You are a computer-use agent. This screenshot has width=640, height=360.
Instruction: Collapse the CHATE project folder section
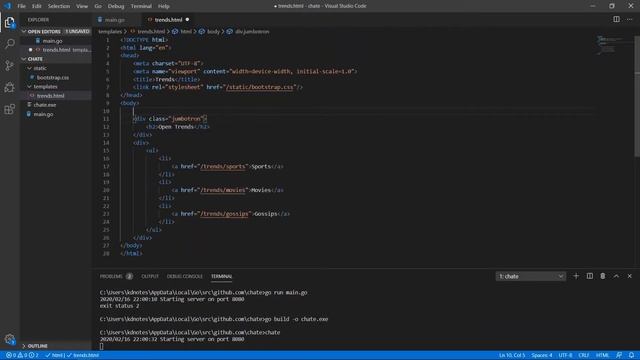tap(56, 59)
